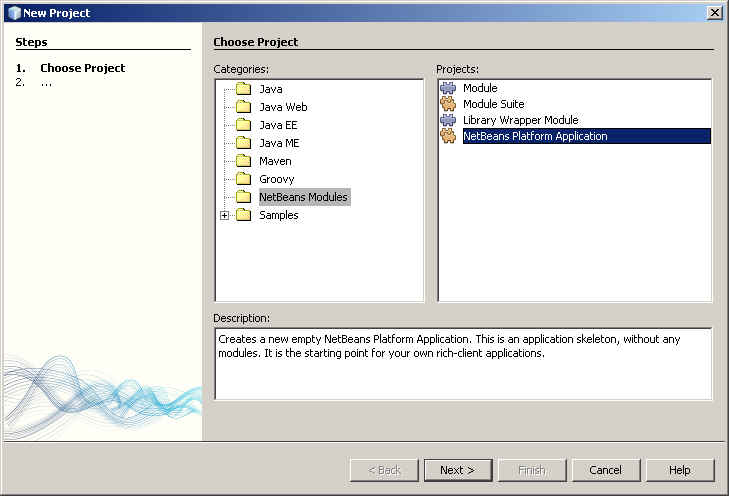Cancel the New Project wizard

(605, 470)
